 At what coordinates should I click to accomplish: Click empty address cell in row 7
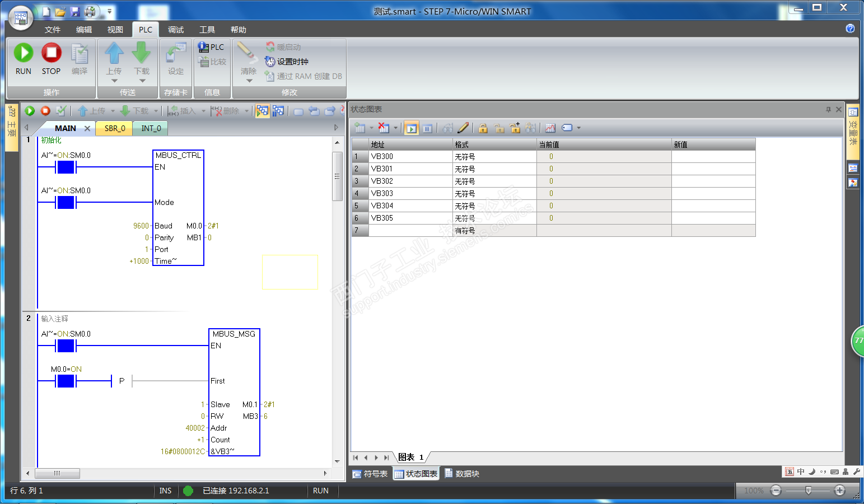(x=410, y=231)
